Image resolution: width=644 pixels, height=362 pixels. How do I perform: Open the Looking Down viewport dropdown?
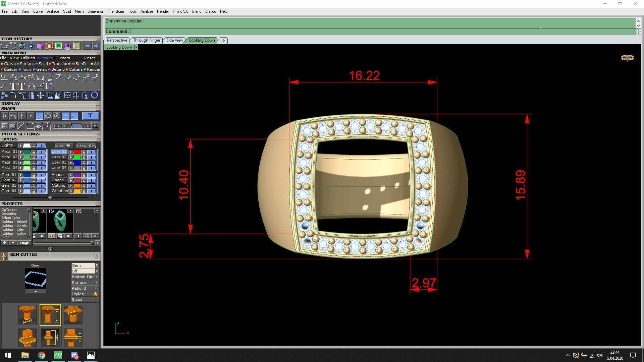(x=136, y=47)
